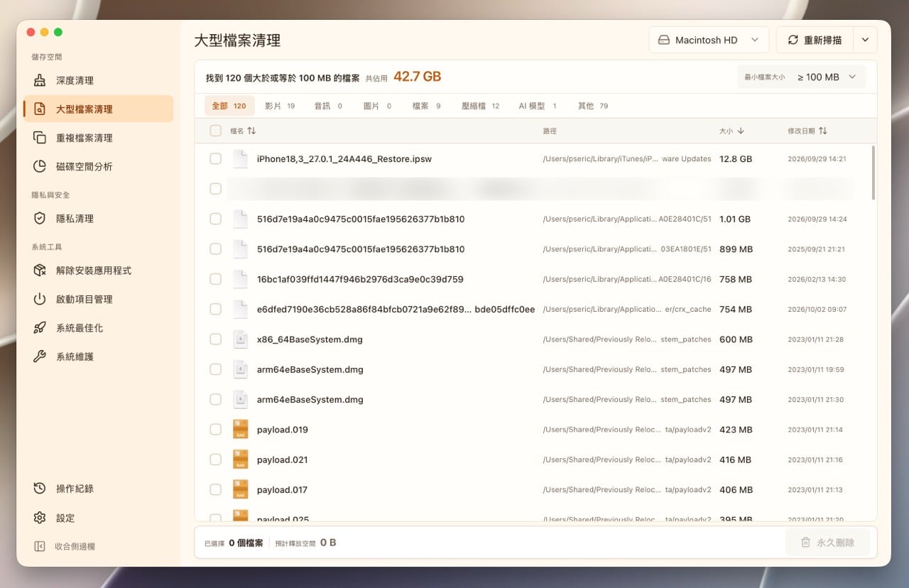
Task: Click the 收合側邊欄 collapse icon
Action: (x=40, y=546)
